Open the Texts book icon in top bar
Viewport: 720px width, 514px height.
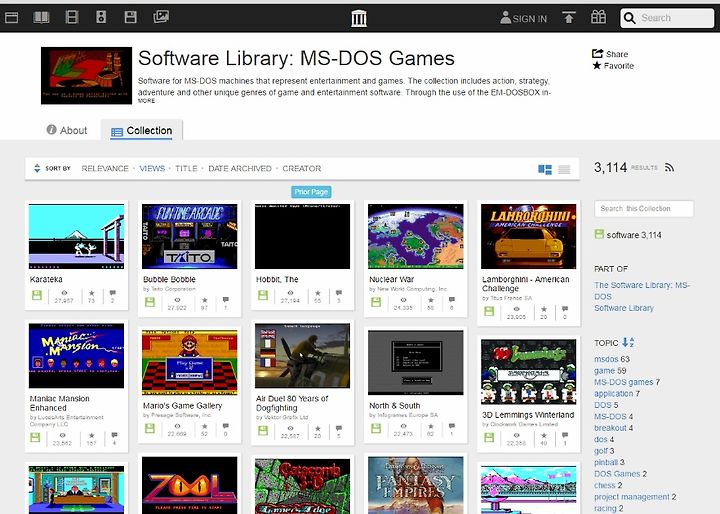pos(41,17)
